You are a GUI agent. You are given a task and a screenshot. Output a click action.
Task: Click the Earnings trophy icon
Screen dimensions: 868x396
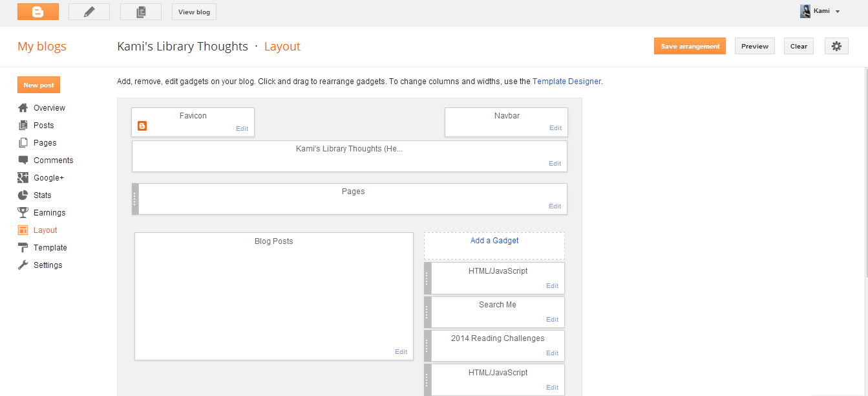pos(23,213)
